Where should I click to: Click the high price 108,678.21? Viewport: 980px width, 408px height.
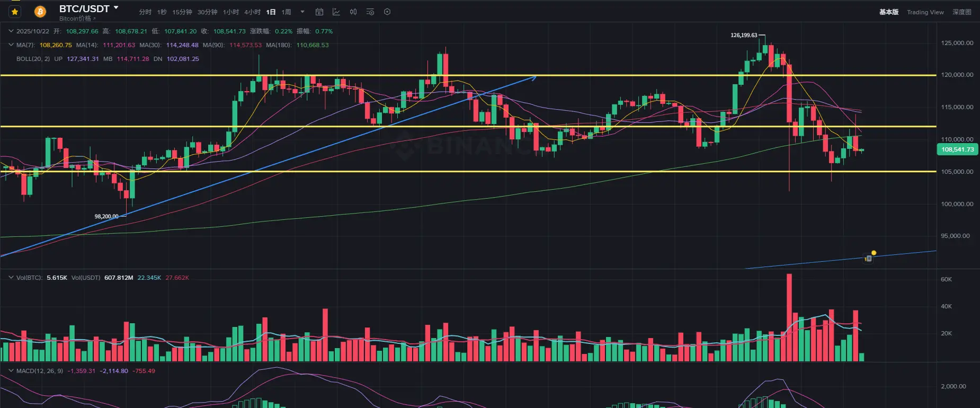point(131,31)
